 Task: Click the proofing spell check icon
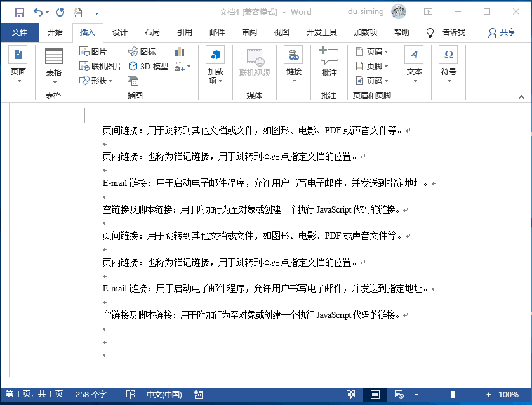click(131, 394)
